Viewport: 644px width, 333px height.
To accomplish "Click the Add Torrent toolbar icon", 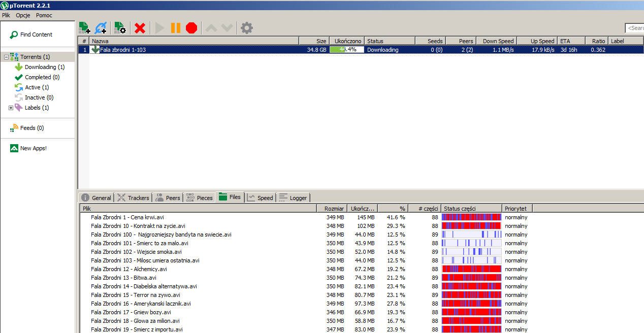I will tap(84, 28).
